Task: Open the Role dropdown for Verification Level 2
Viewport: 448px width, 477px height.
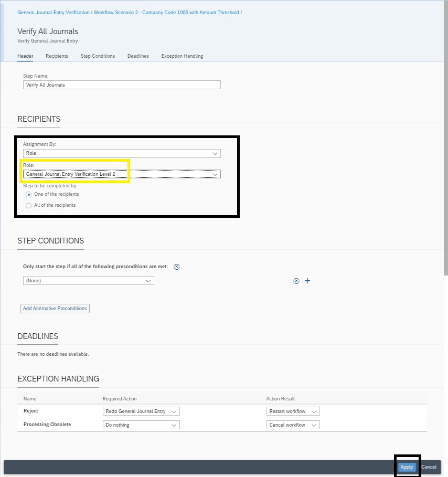Action: 122,174
